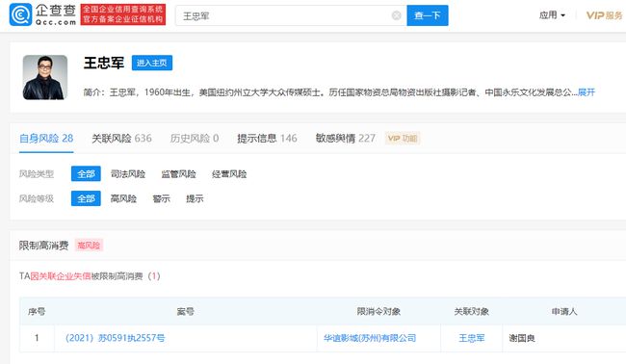Screen dimensions: 626x364
Task: Click the 进入主页 button
Action: (x=152, y=63)
